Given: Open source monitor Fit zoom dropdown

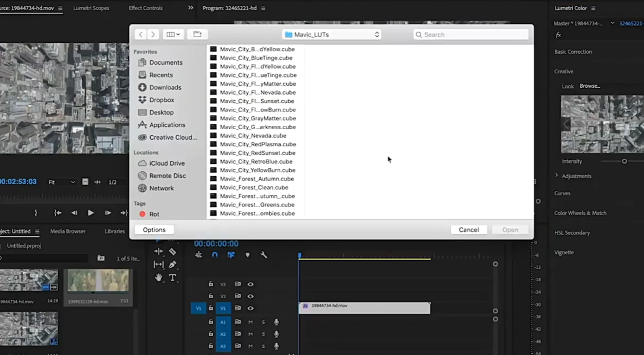Looking at the screenshot, I should pos(62,182).
